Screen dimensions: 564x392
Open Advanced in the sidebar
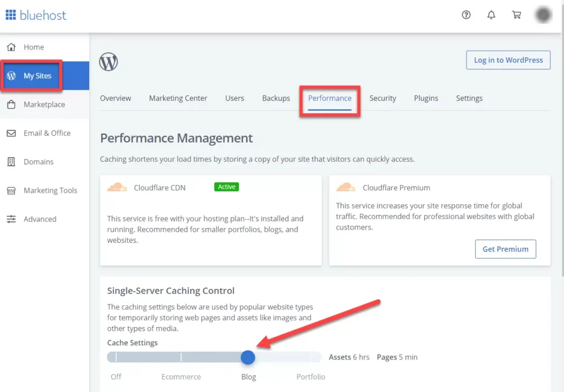coord(45,219)
